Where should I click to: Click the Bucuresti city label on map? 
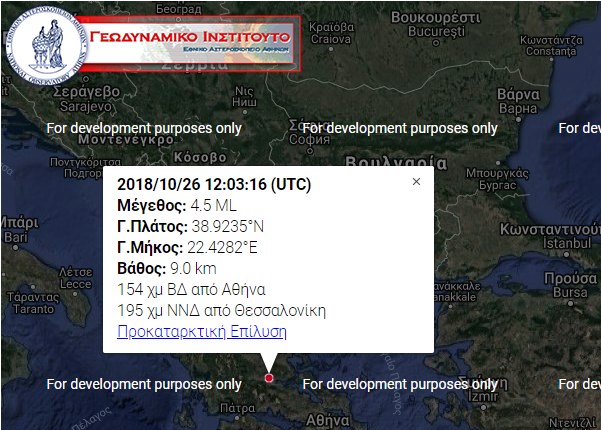pyautogui.click(x=436, y=31)
